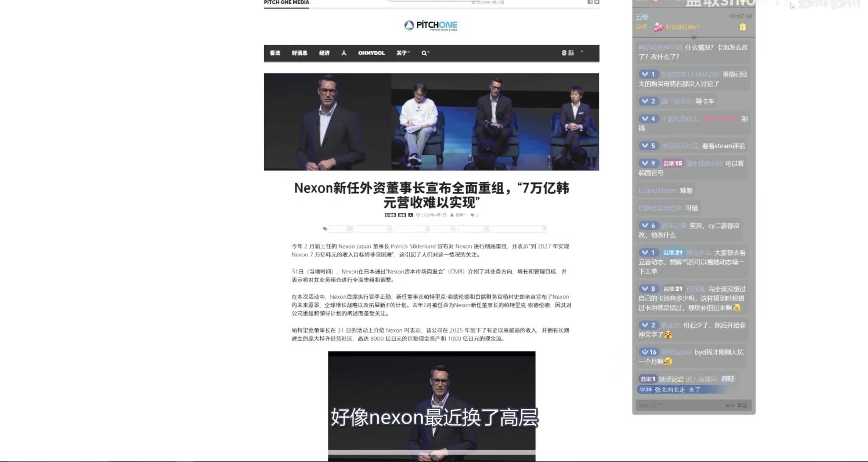868x462 pixels.
Task: Click chat message byd我才刚刚入坑一个月啊
Action: coord(691,357)
